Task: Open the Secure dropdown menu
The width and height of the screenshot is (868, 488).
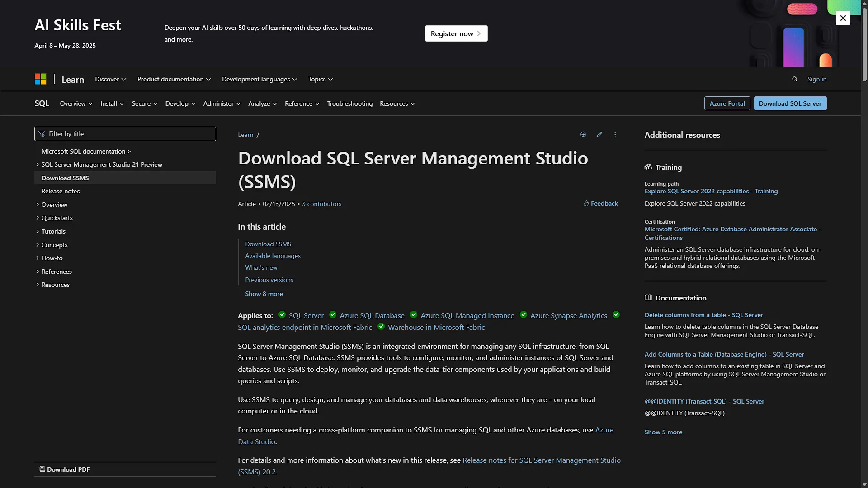Action: pos(145,103)
